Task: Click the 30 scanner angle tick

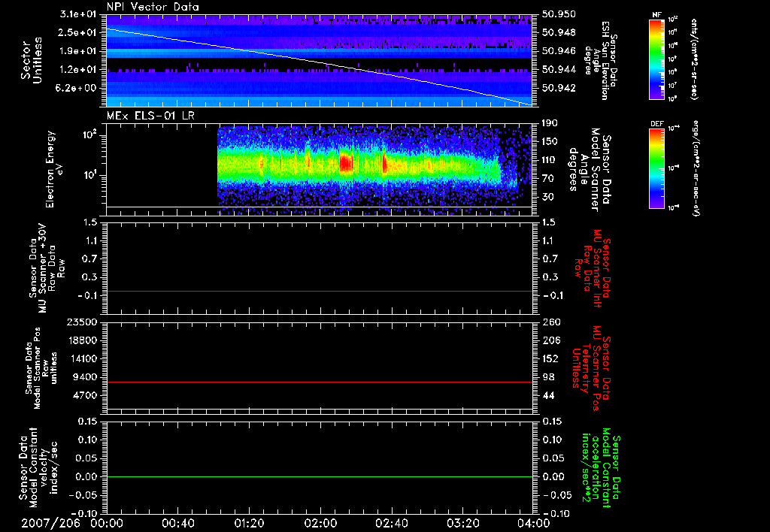Action: pos(547,197)
